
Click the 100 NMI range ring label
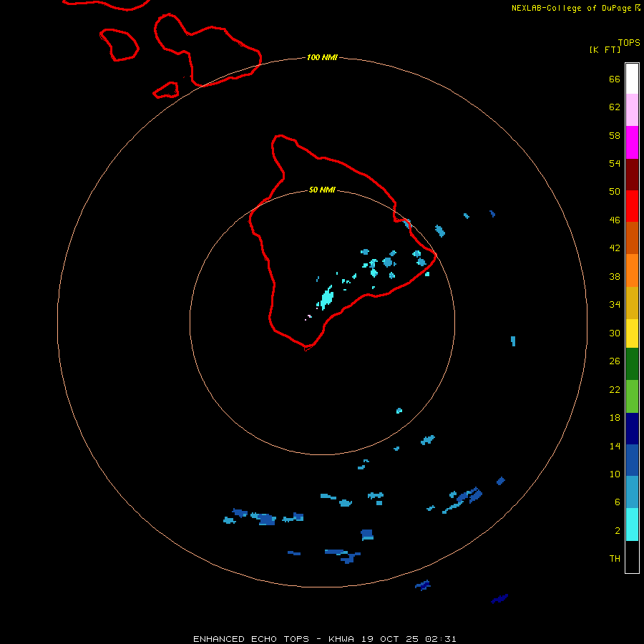(x=323, y=57)
